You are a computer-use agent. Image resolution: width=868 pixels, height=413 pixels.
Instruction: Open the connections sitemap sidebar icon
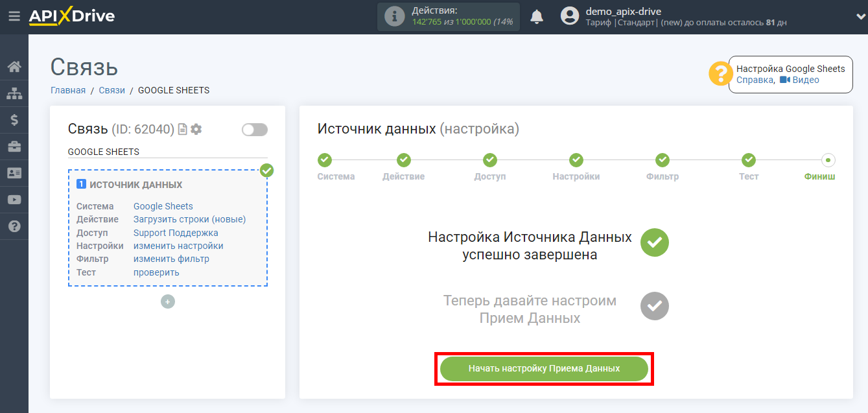14,93
